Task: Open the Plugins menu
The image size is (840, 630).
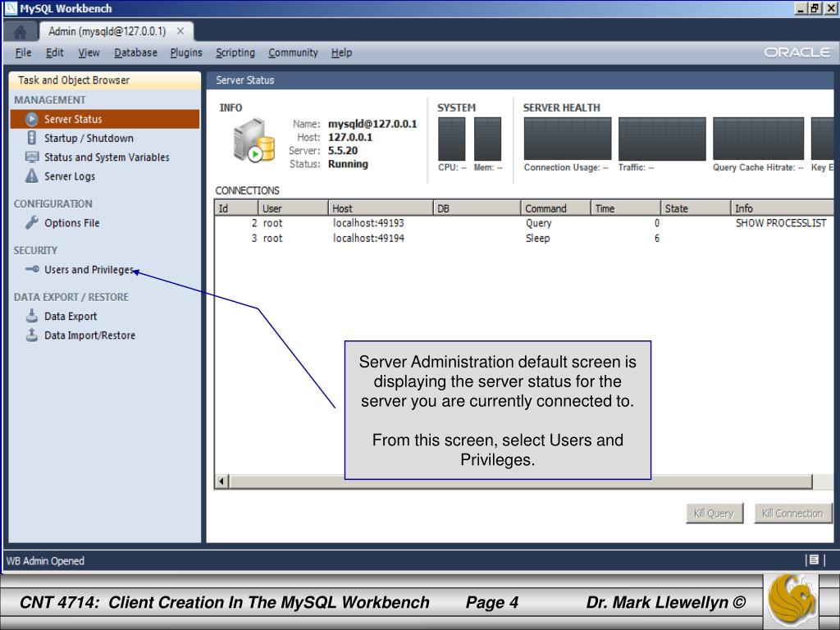Action: (x=186, y=52)
